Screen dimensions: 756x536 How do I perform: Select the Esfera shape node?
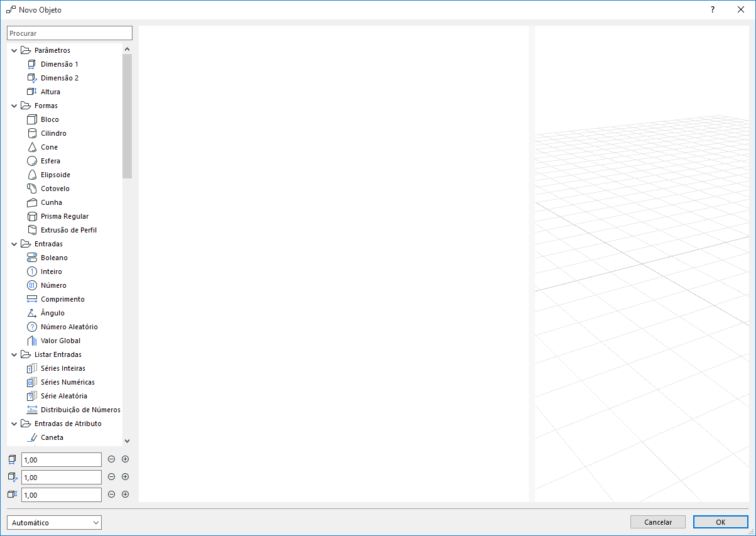coord(50,160)
